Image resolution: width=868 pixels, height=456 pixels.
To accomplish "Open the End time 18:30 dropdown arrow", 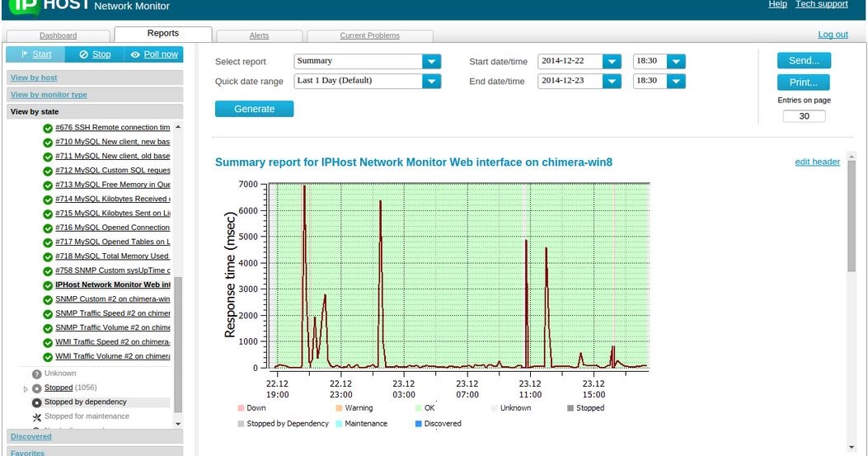I will pos(676,82).
